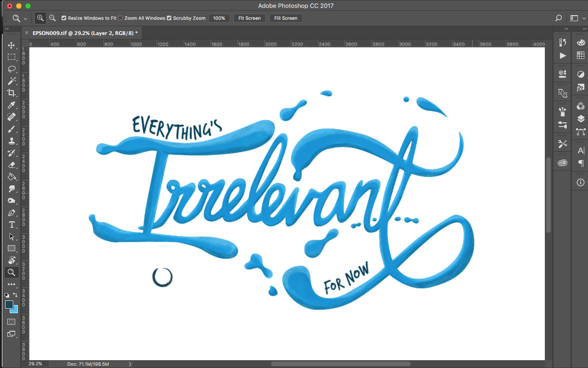This screenshot has width=588, height=368.
Task: Select the Spot Healing Brush tool
Action: click(11, 117)
